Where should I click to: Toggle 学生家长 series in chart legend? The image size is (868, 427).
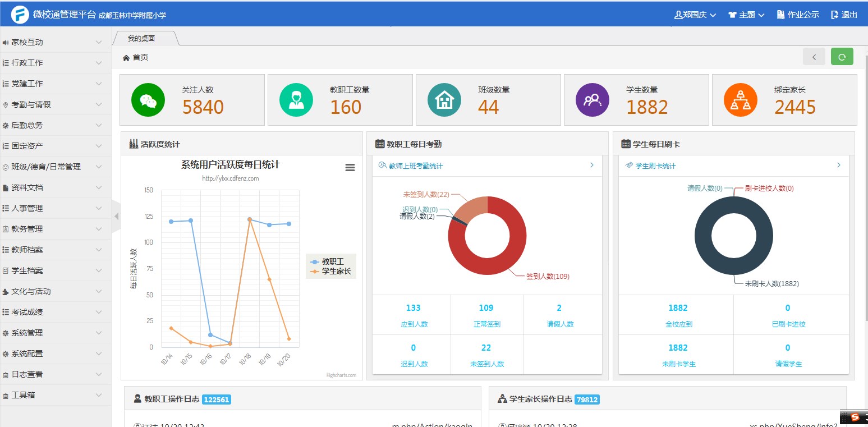click(x=332, y=272)
